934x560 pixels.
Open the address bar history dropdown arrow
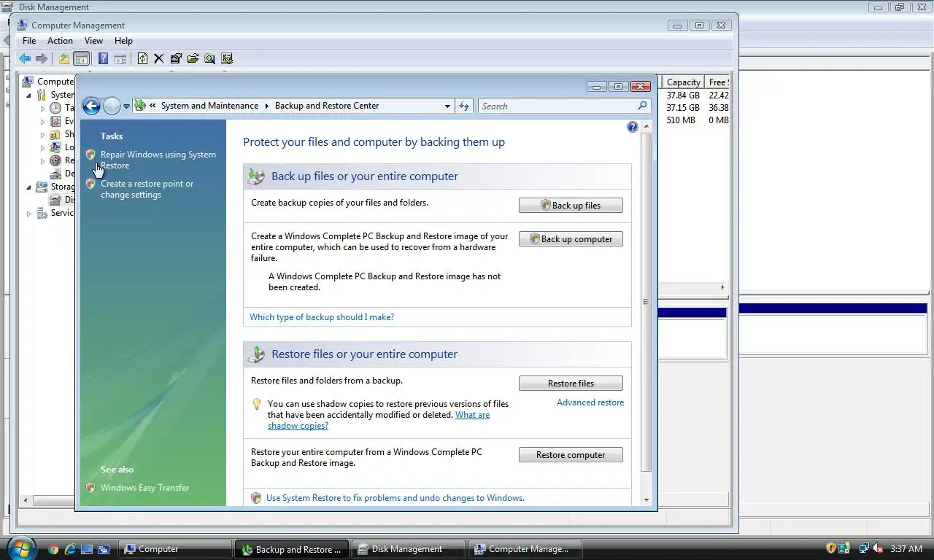[x=447, y=106]
